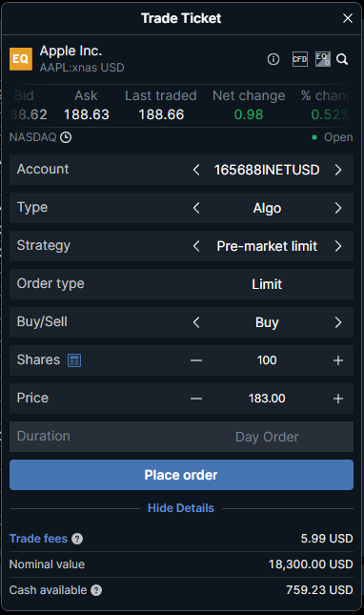Open the instrument info icon

pos(273,59)
